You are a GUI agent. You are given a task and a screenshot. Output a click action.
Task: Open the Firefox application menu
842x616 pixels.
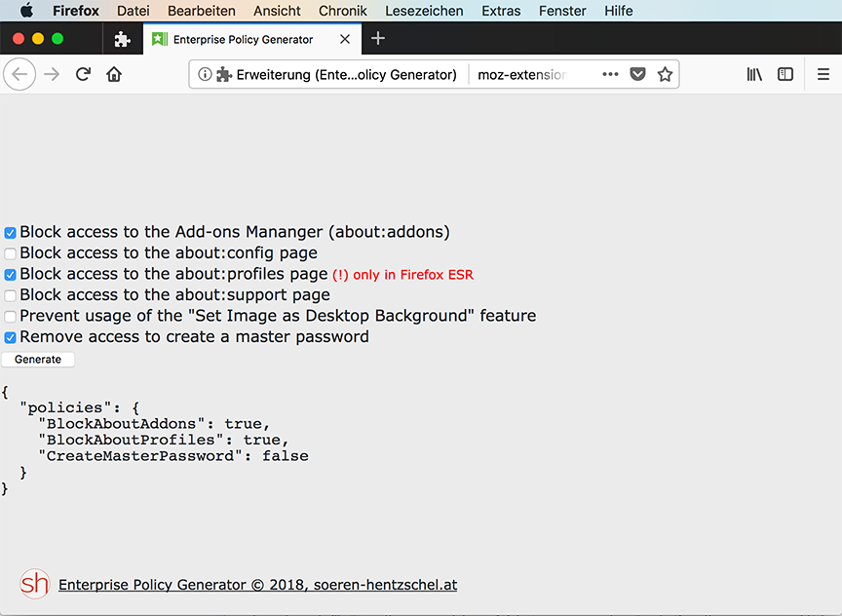(76, 11)
